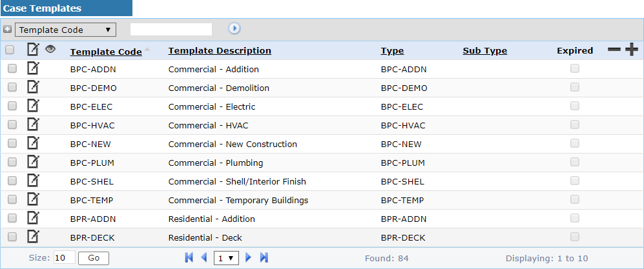Image resolution: width=644 pixels, height=269 pixels.
Task: Run search with the blue arrow icon
Action: [x=234, y=28]
